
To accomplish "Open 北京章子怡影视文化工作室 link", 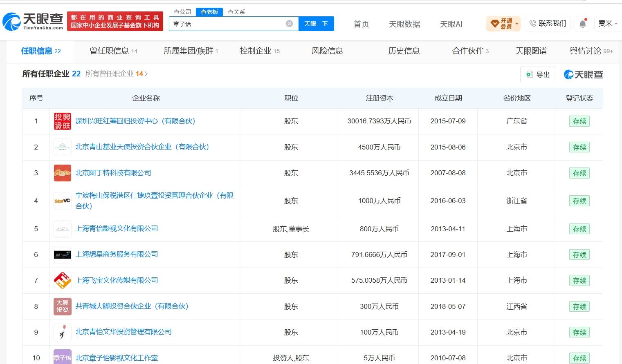I will 117,358.
